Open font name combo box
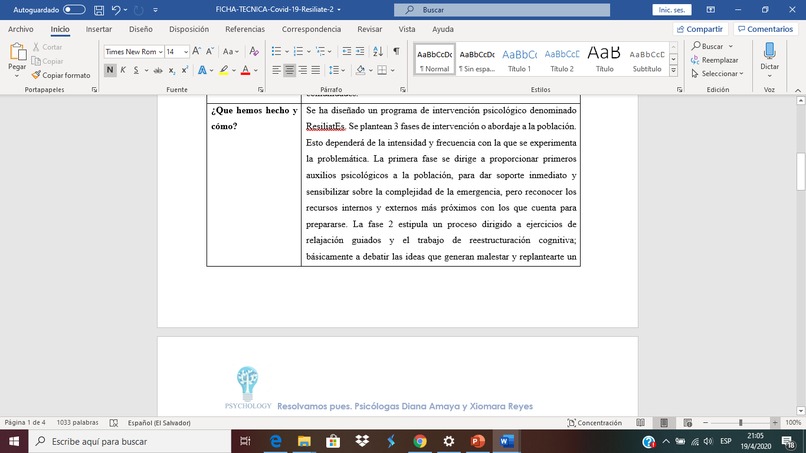Viewport: 806px width, 453px height. pos(134,51)
